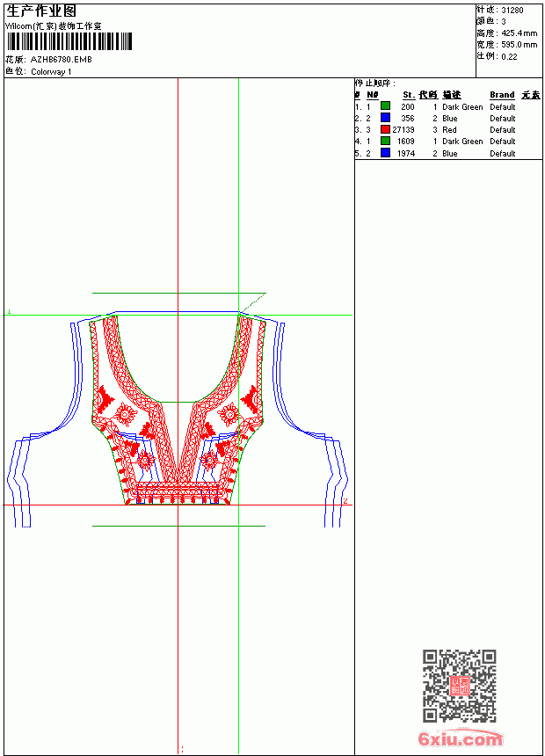Select 'Blue' description in stop row 2
This screenshot has height=756, width=545.
[450, 119]
